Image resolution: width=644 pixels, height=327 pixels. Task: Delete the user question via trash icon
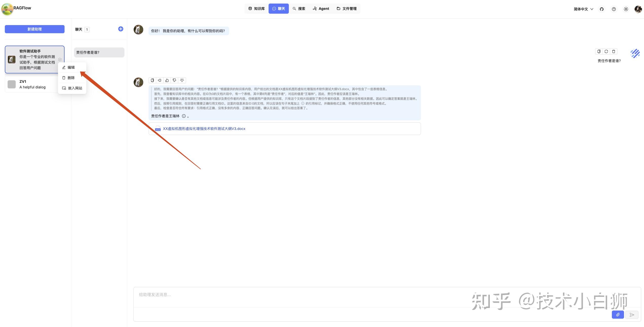614,51
